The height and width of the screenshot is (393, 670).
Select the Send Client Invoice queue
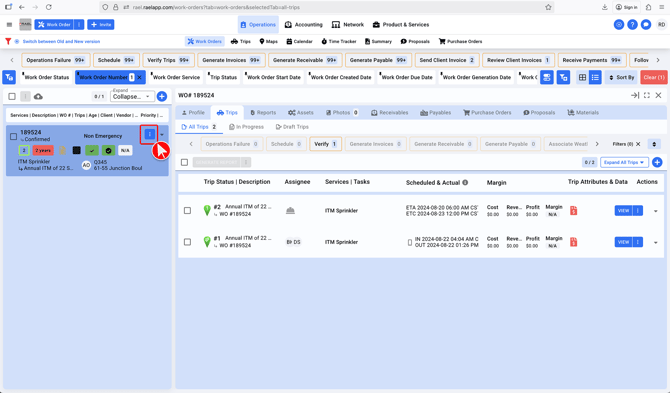click(x=447, y=60)
